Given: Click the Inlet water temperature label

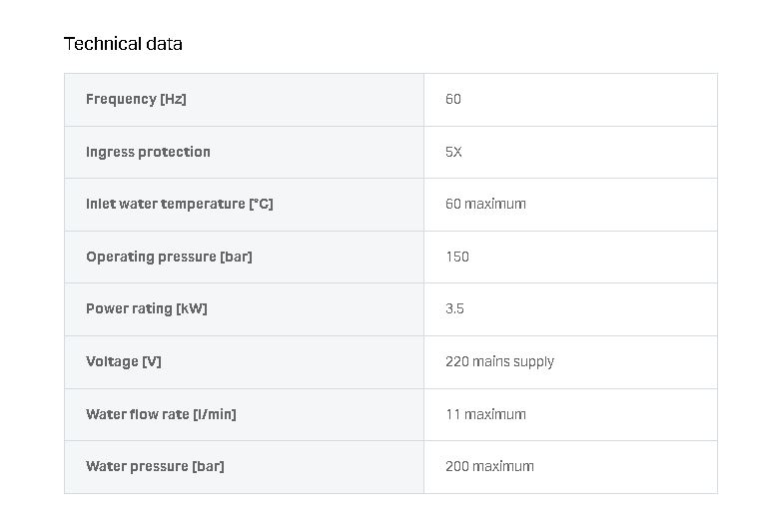Looking at the screenshot, I should pyautogui.click(x=166, y=204).
